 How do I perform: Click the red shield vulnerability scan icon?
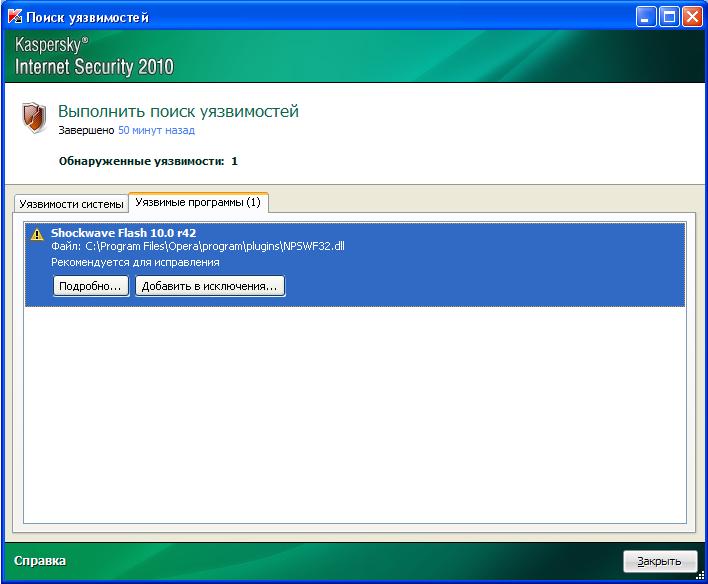pos(34,117)
